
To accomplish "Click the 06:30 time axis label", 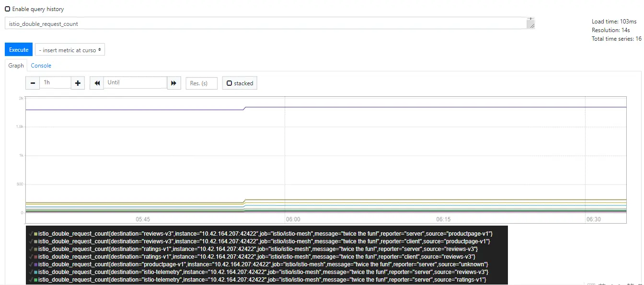I will tap(593, 219).
